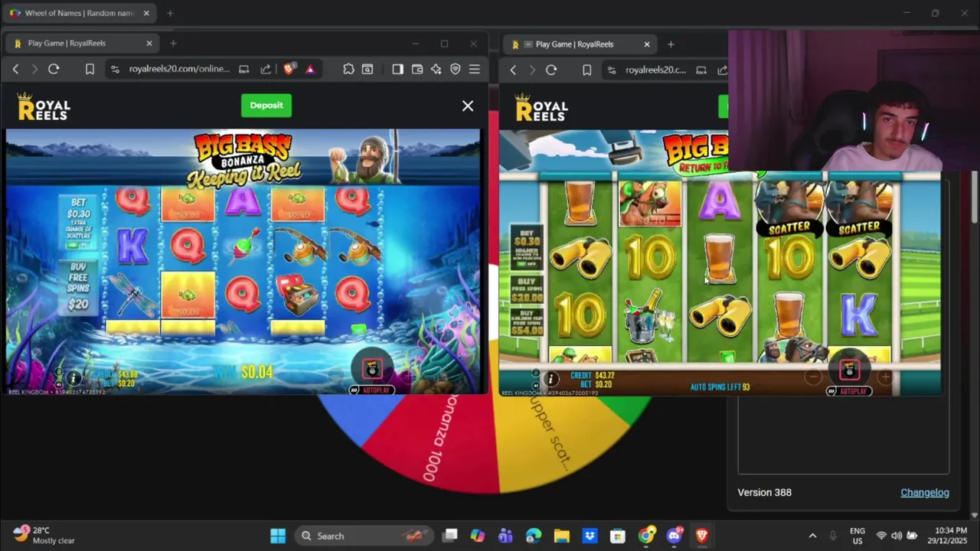Switch to Brave in taskbar
980x551 pixels.
[701, 536]
